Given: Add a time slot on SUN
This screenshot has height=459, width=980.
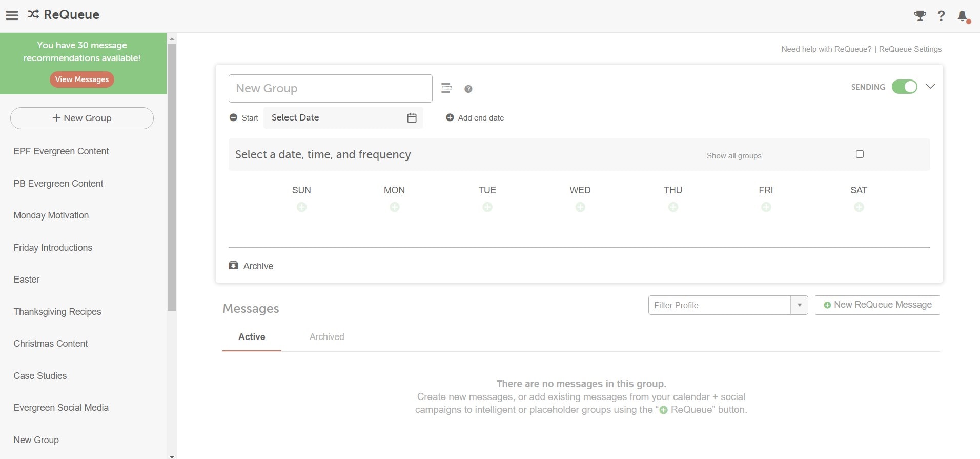Looking at the screenshot, I should 301,207.
